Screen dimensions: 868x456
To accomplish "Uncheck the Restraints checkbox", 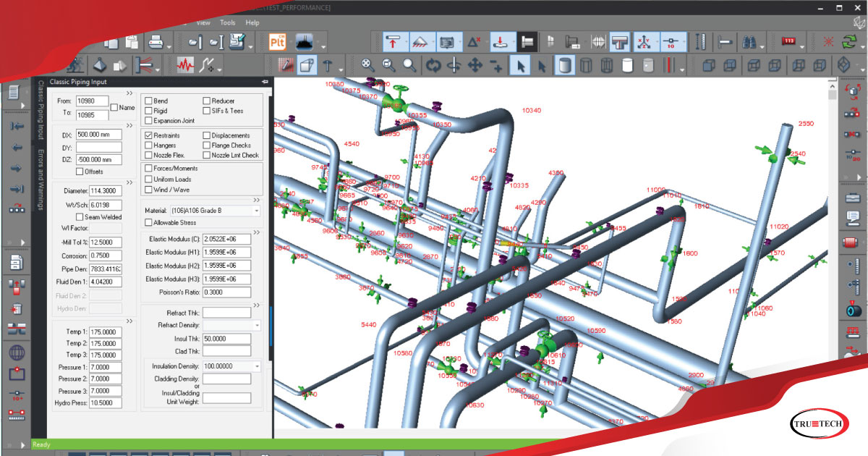I will pyautogui.click(x=148, y=135).
